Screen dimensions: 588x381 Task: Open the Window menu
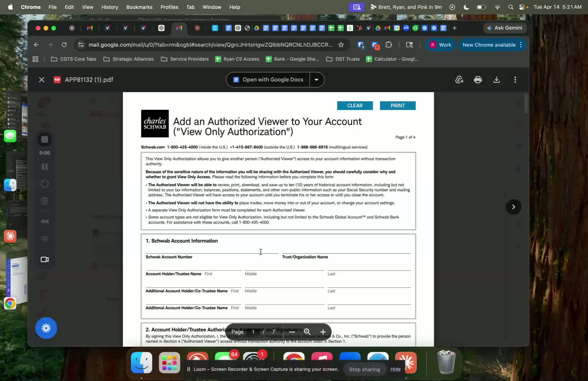212,7
